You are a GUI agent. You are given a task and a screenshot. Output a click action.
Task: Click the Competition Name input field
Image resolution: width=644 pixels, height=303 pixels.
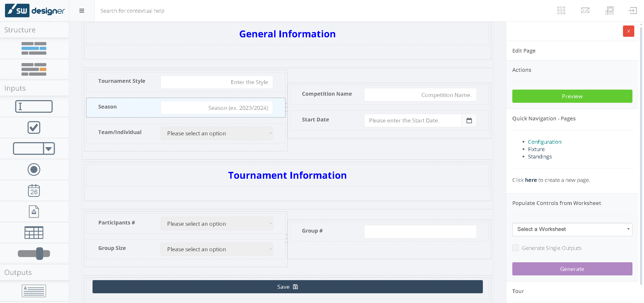pyautogui.click(x=420, y=95)
